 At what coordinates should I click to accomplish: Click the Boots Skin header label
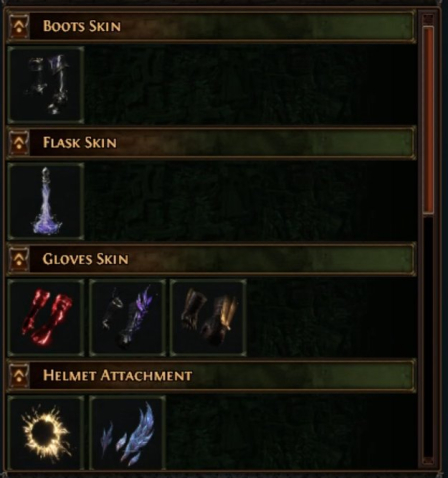(x=82, y=26)
